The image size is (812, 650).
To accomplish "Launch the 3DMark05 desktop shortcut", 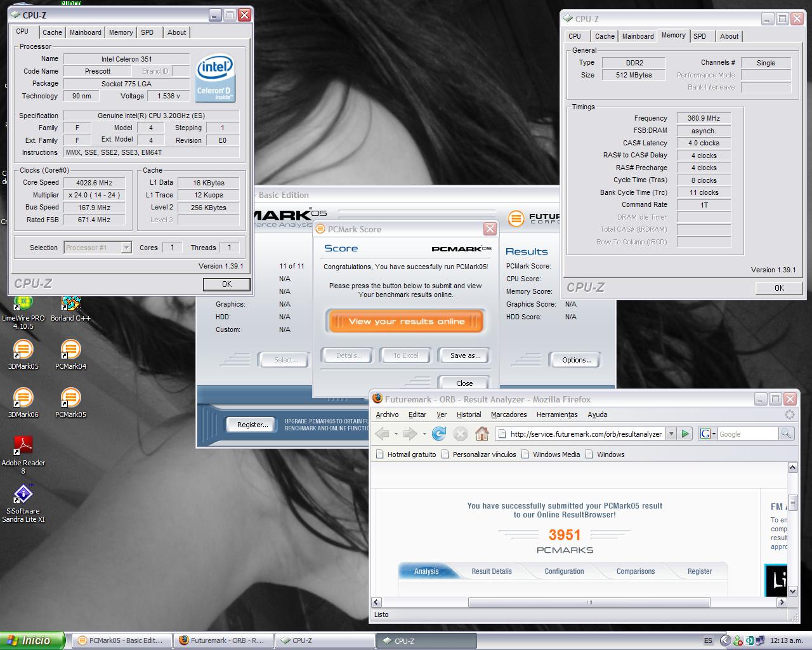I will click(x=23, y=354).
